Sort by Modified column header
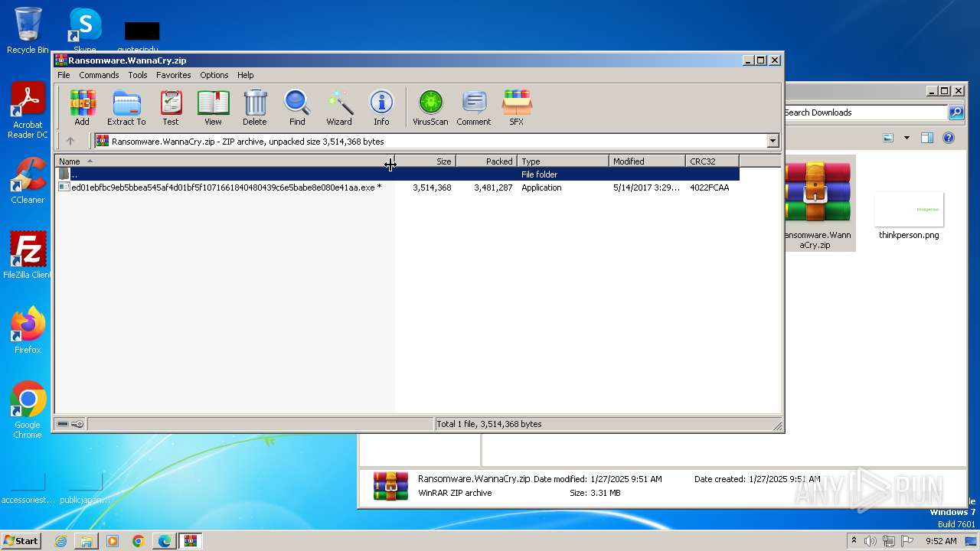 tap(647, 161)
